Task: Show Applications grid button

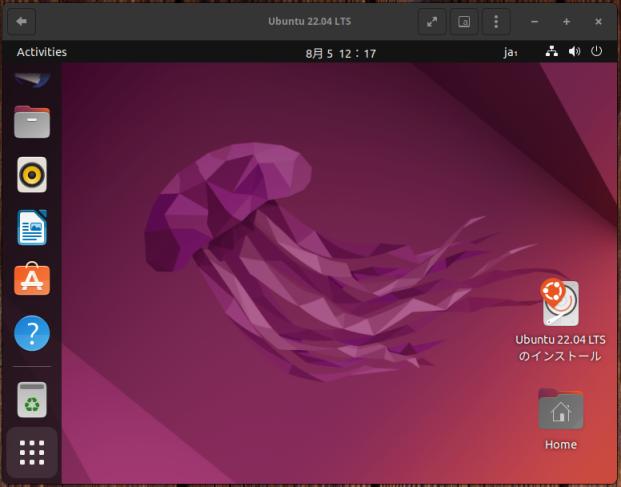Action: (32, 452)
